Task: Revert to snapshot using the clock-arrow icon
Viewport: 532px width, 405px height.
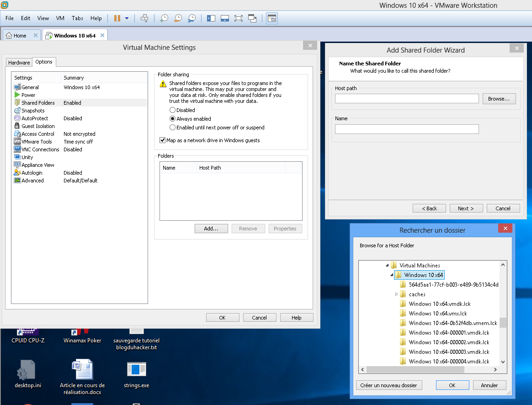Action: [178, 18]
